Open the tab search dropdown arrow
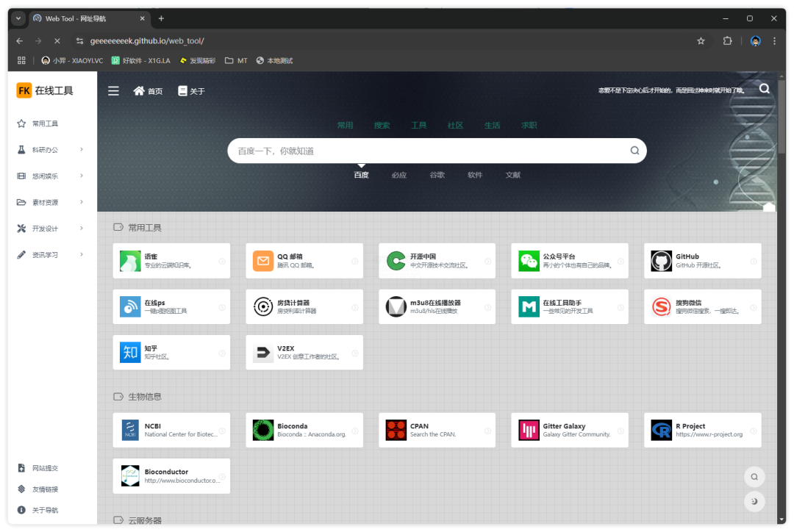This screenshot has height=532, width=794. pos(18,18)
